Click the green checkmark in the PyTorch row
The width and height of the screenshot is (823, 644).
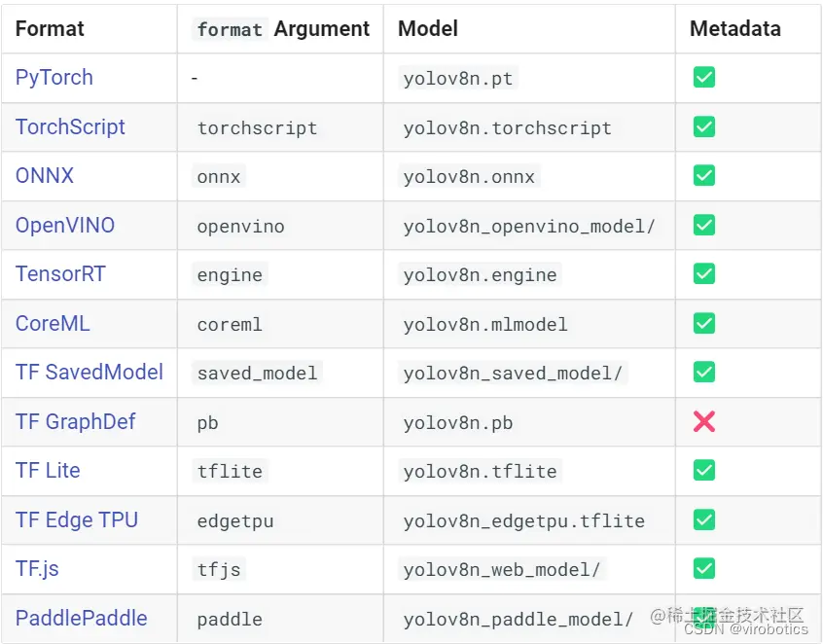pos(704,78)
